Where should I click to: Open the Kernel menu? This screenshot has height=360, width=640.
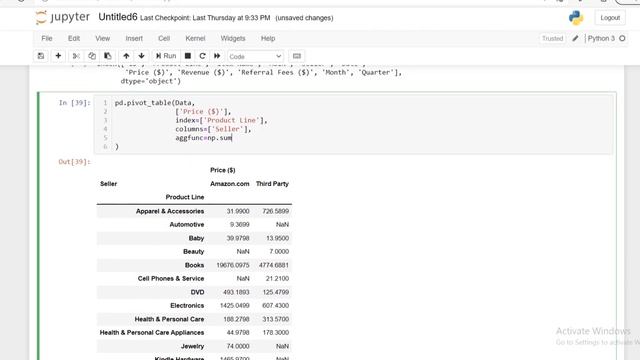[195, 38]
